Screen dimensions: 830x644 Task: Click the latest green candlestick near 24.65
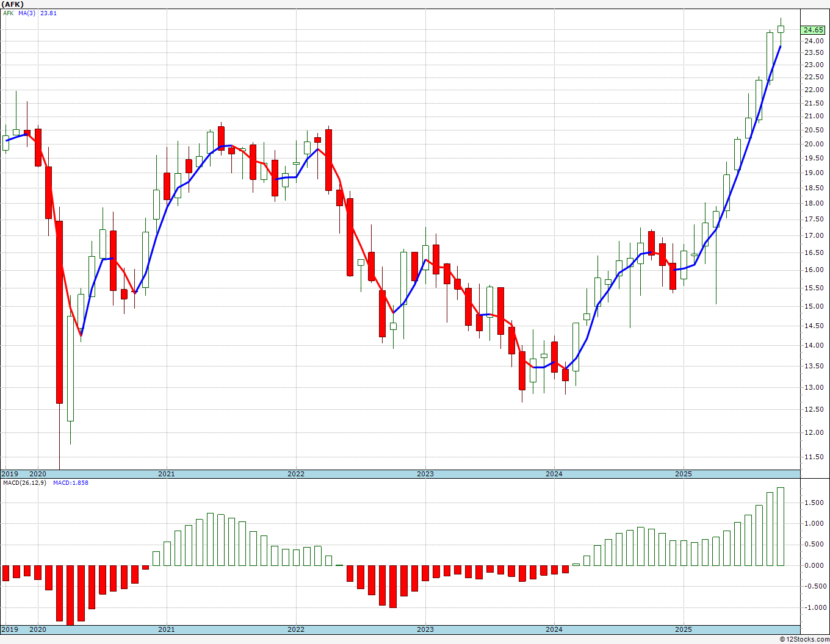coord(781,29)
